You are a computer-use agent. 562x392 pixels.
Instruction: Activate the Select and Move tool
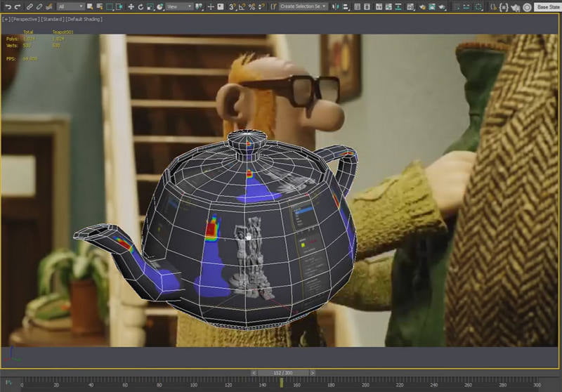point(131,7)
